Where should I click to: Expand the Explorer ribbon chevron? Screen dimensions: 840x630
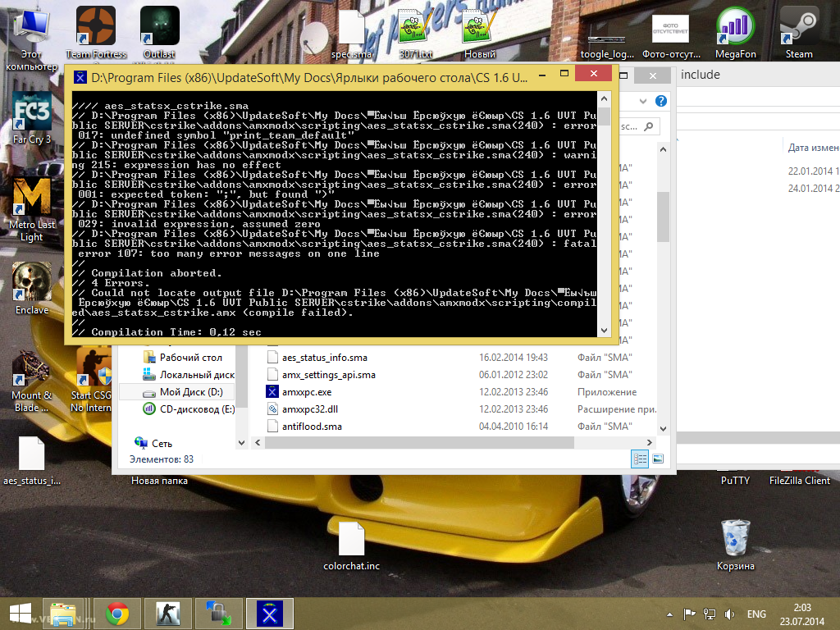tap(643, 101)
